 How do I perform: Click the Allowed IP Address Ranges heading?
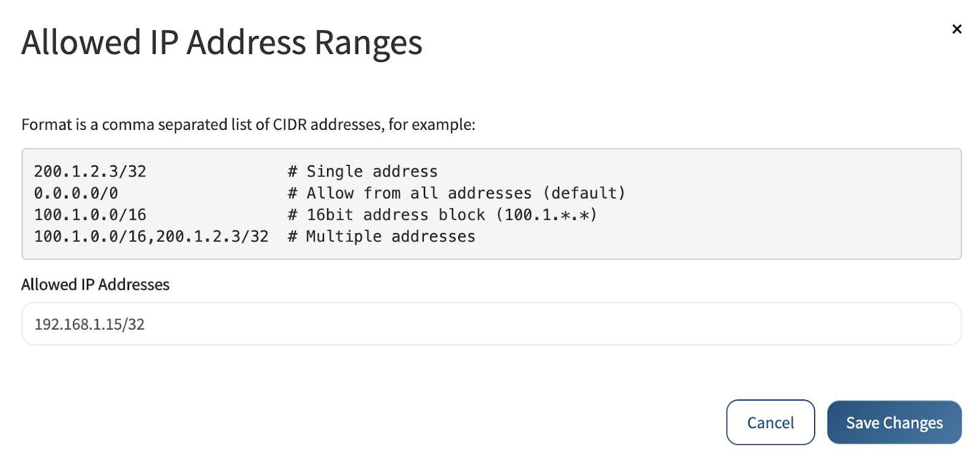tap(222, 42)
